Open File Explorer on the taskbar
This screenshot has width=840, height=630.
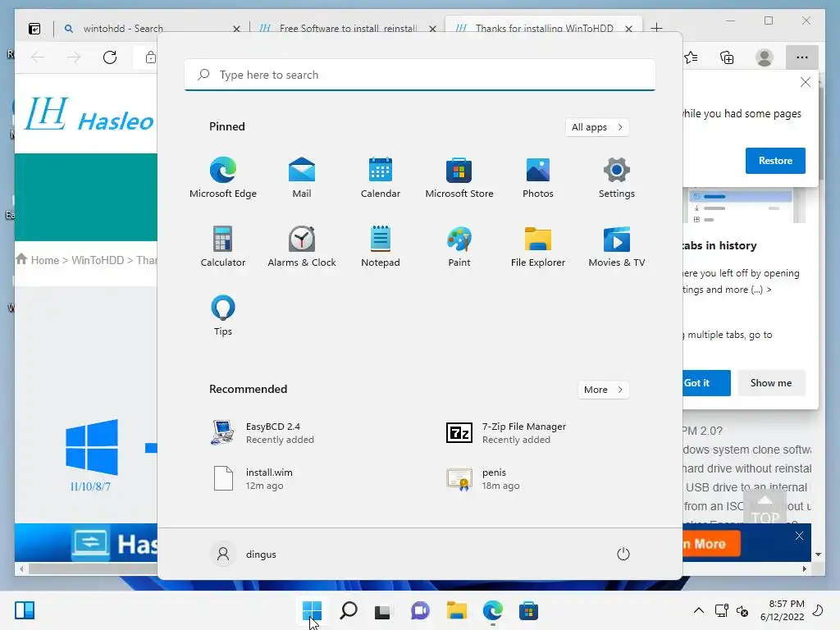pyautogui.click(x=456, y=610)
